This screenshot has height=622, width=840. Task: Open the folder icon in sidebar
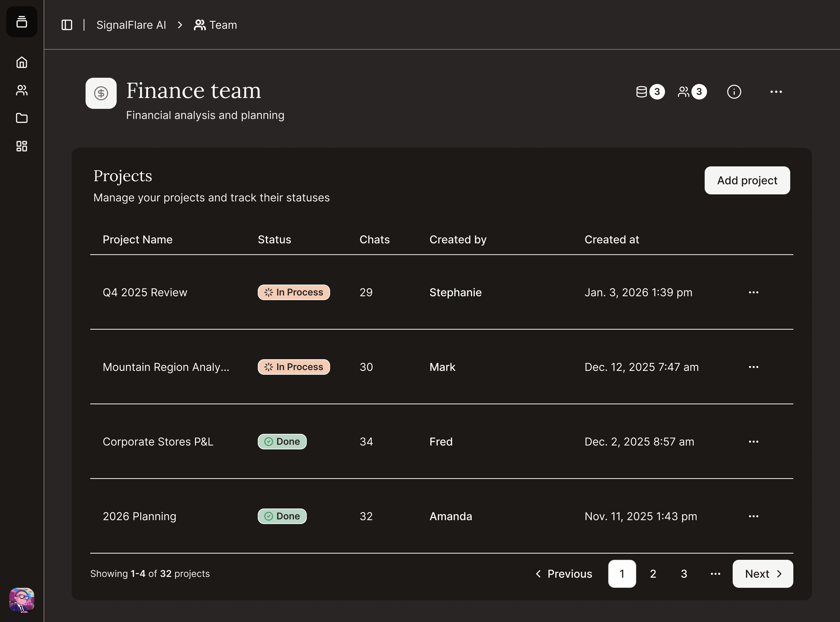point(22,118)
